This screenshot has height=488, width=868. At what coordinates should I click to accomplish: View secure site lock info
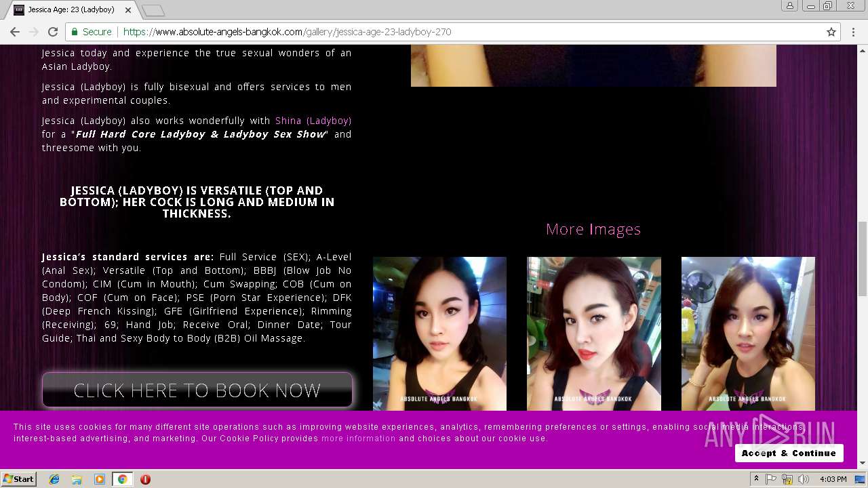[91, 32]
